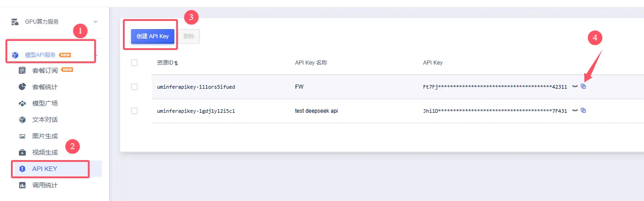Check the test deepseek api row checkbox

[x=134, y=111]
